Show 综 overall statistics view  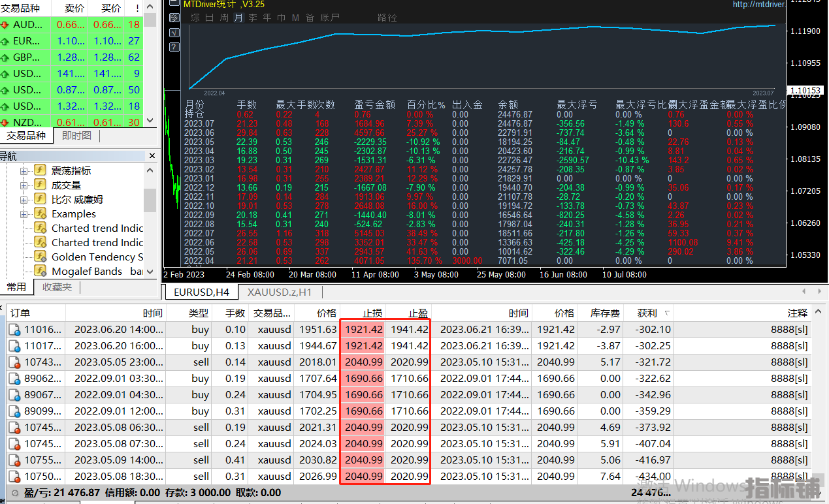pyautogui.click(x=195, y=18)
